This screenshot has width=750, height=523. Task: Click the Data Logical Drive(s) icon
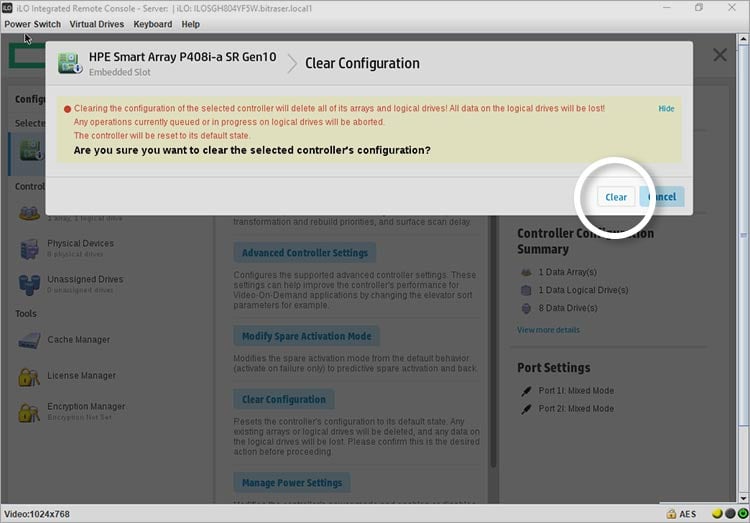tap(526, 290)
